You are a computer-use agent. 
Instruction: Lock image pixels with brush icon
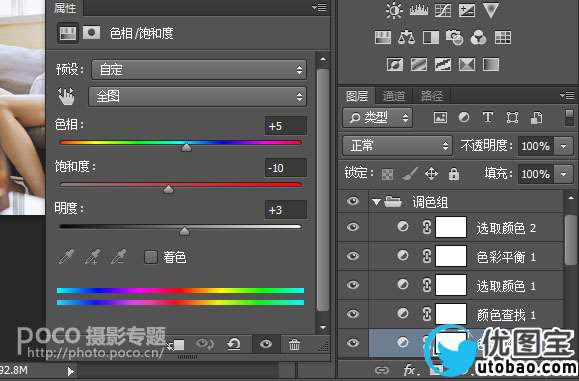tap(410, 174)
